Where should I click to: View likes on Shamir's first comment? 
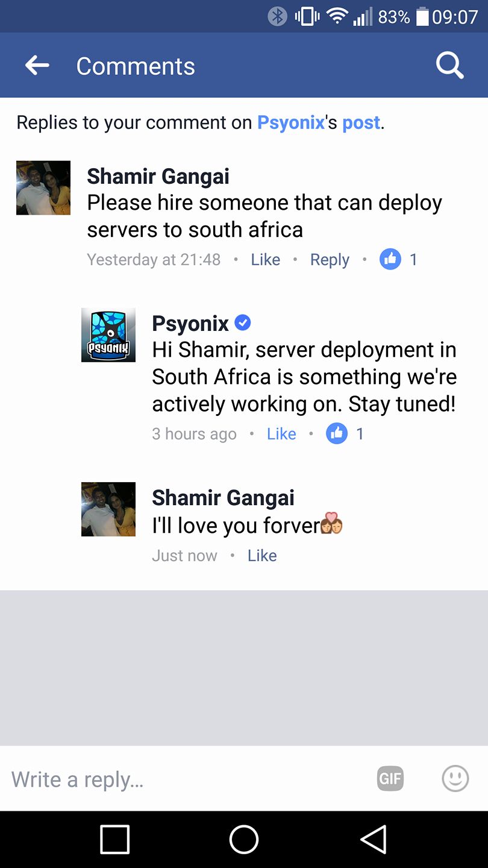pyautogui.click(x=398, y=259)
